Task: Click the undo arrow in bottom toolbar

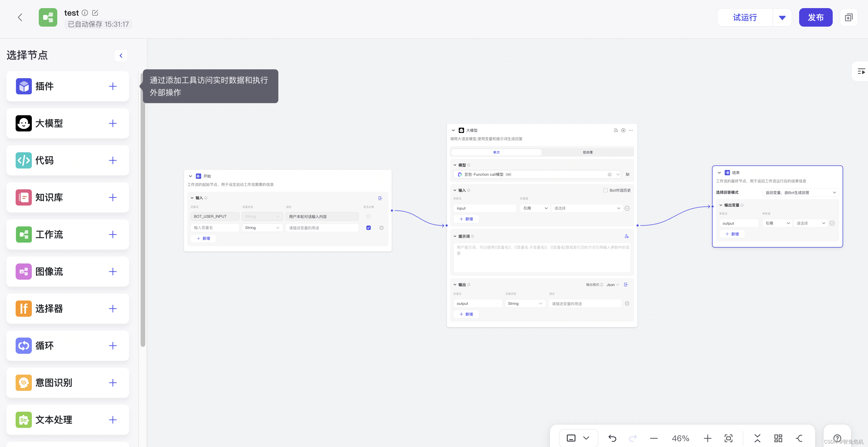Action: pos(612,438)
